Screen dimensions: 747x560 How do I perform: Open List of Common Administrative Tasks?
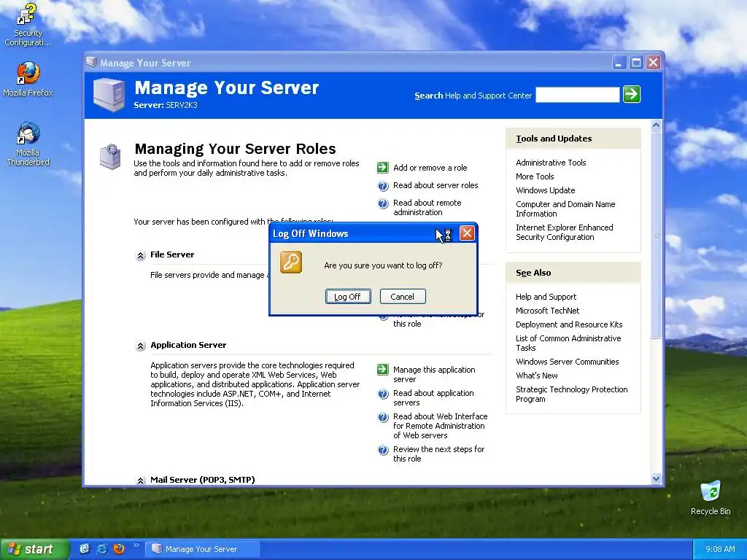(x=568, y=343)
